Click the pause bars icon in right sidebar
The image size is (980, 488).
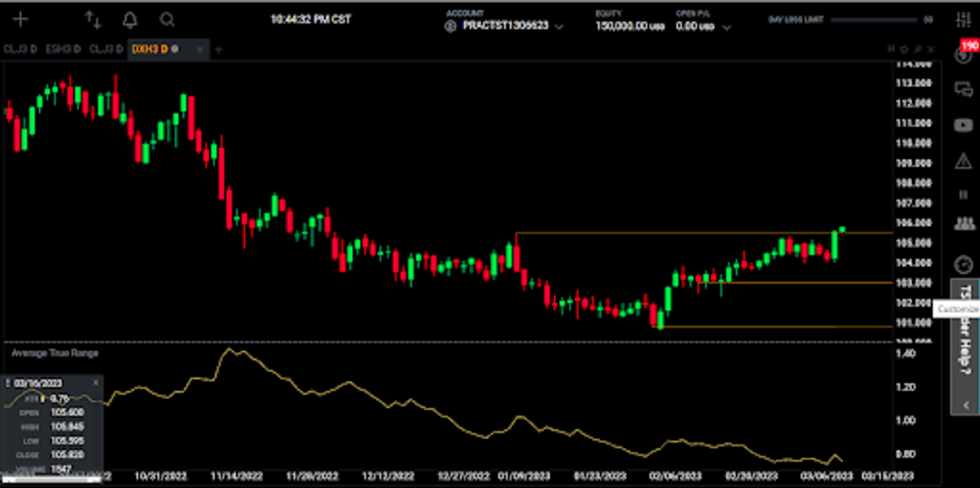coord(963,195)
